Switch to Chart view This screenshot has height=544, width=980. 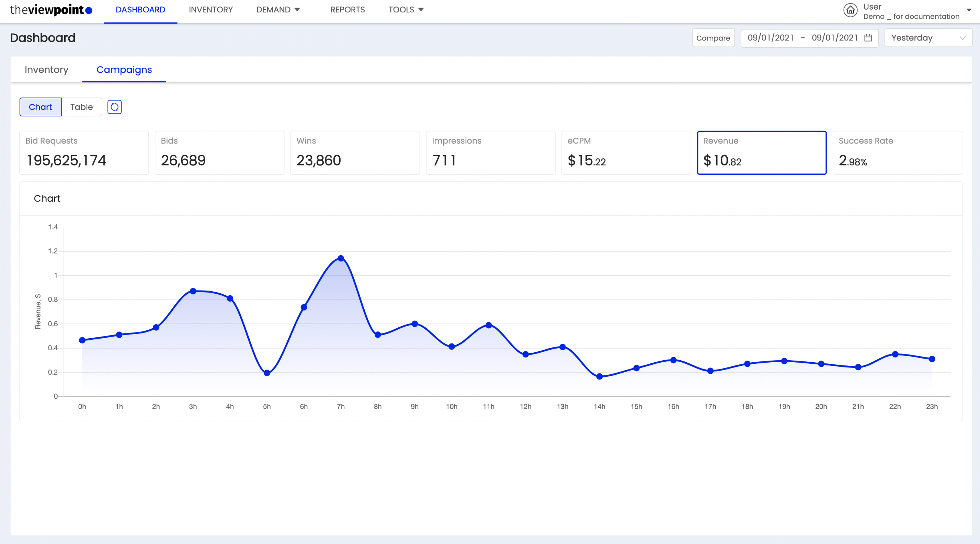point(40,107)
